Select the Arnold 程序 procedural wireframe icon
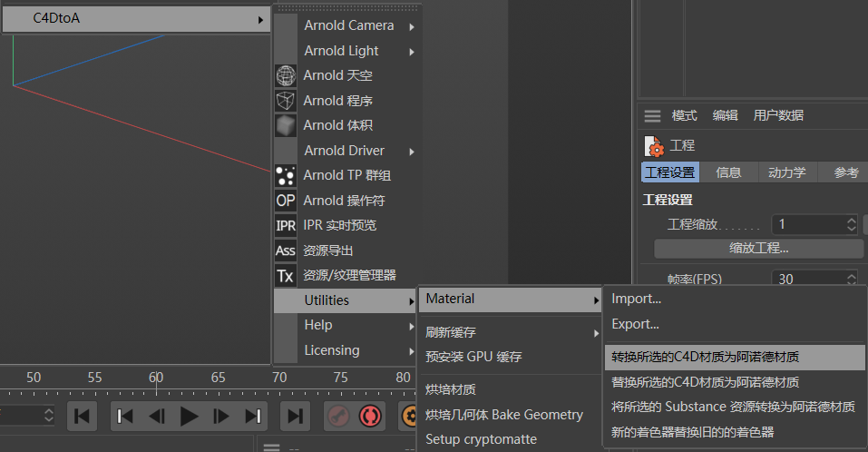868x452 pixels. coord(286,101)
